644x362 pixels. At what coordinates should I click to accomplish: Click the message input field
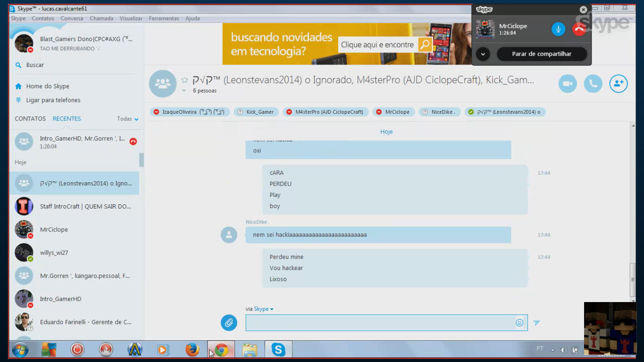pos(386,323)
